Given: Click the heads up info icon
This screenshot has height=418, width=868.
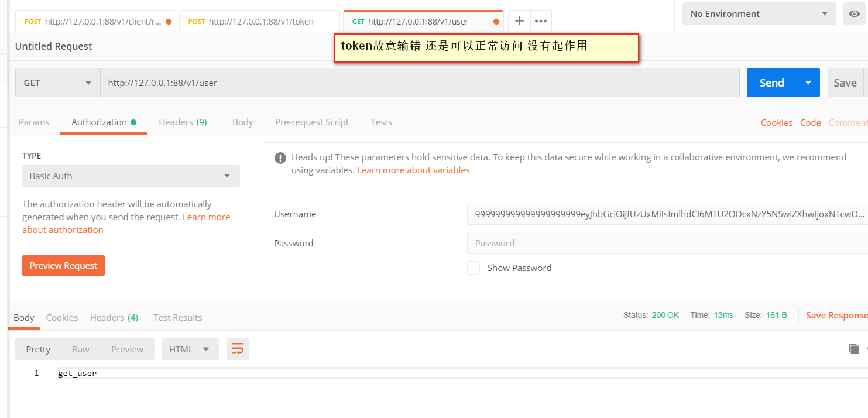Looking at the screenshot, I should click(281, 157).
